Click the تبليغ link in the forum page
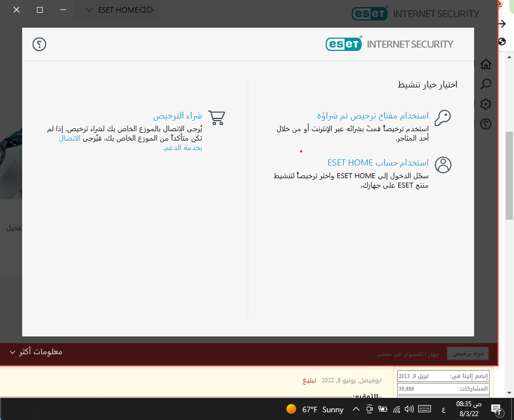 (x=309, y=380)
